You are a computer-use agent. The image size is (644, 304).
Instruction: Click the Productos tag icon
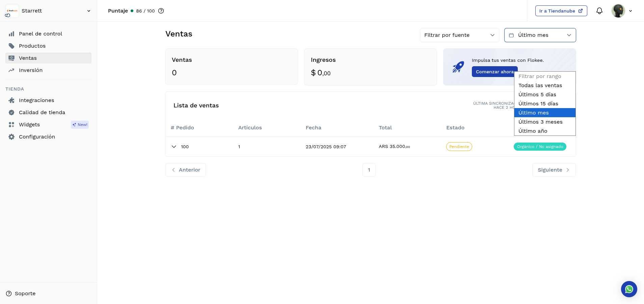coord(11,46)
